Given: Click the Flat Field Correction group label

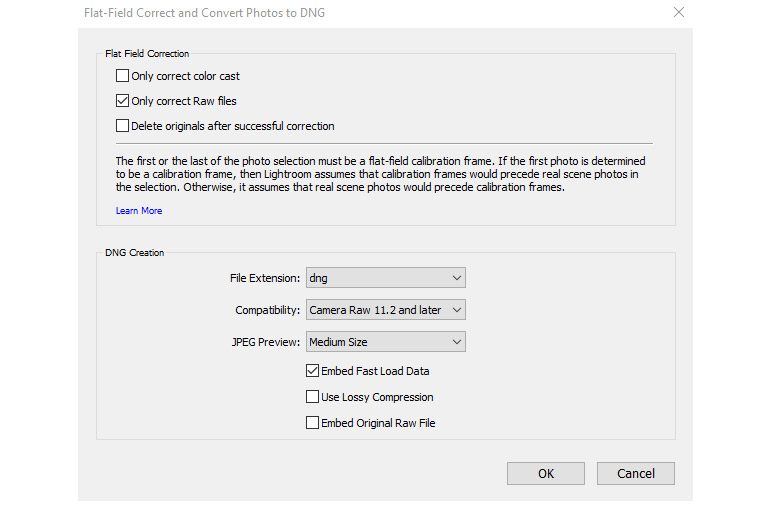Looking at the screenshot, I should coord(147,53).
